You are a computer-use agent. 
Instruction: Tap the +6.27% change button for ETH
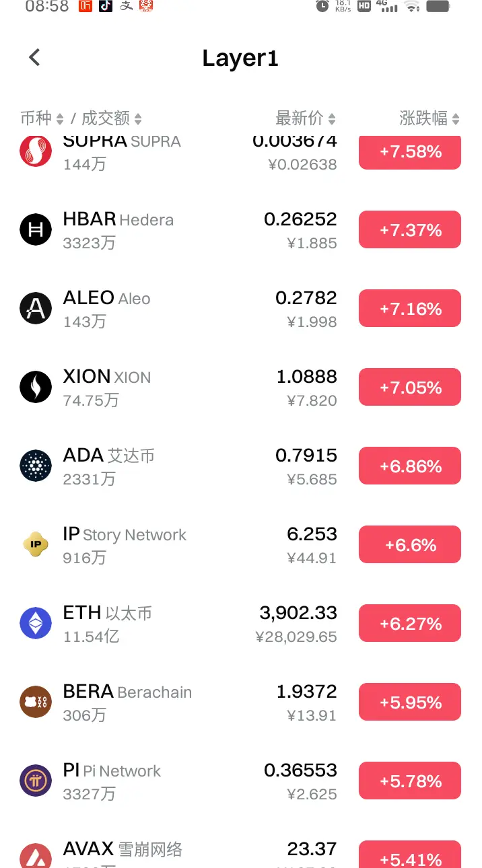(410, 624)
